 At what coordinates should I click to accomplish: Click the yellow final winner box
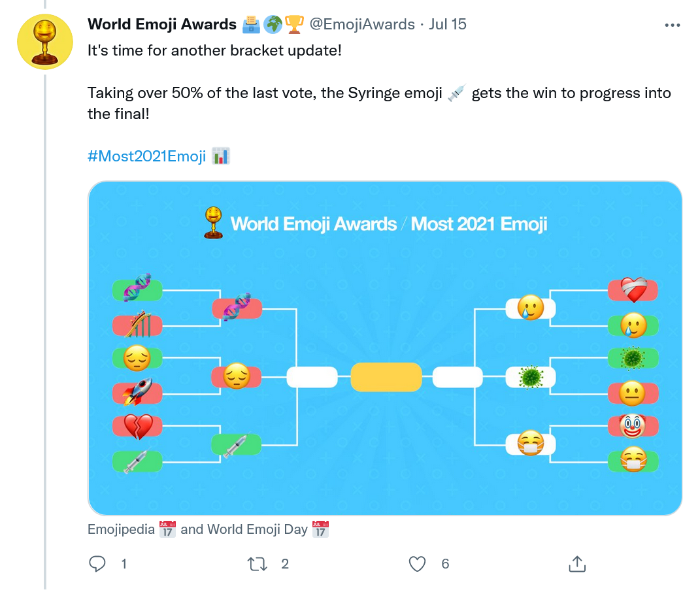(386, 377)
